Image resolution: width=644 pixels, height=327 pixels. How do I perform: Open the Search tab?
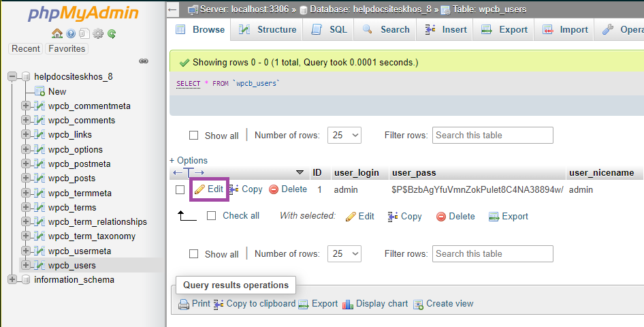(386, 29)
